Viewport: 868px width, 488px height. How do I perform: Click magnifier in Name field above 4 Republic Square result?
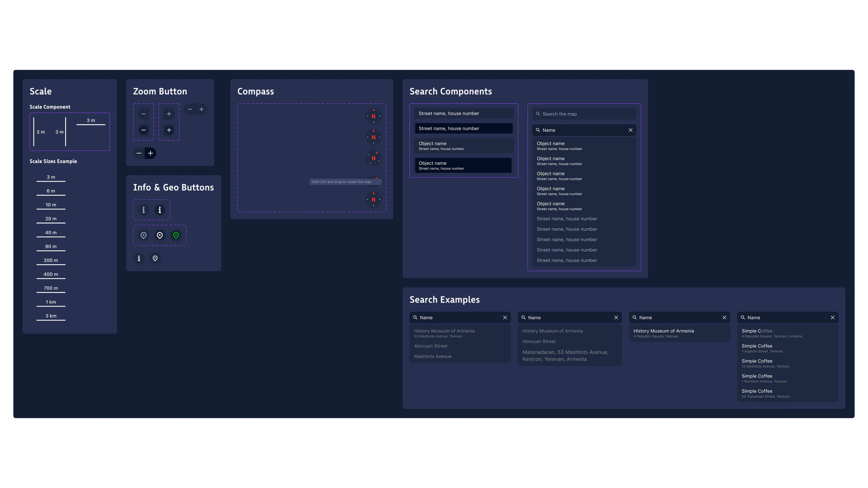[x=634, y=317]
